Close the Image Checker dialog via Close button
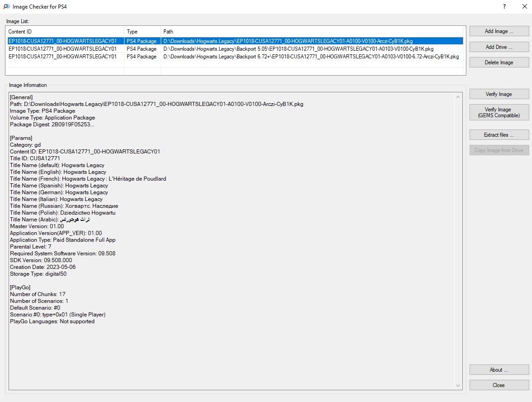 point(499,385)
